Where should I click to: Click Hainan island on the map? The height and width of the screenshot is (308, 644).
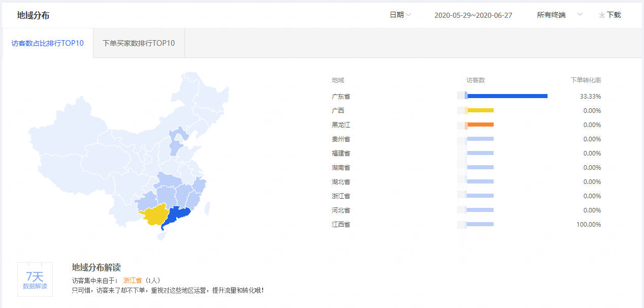[161, 236]
